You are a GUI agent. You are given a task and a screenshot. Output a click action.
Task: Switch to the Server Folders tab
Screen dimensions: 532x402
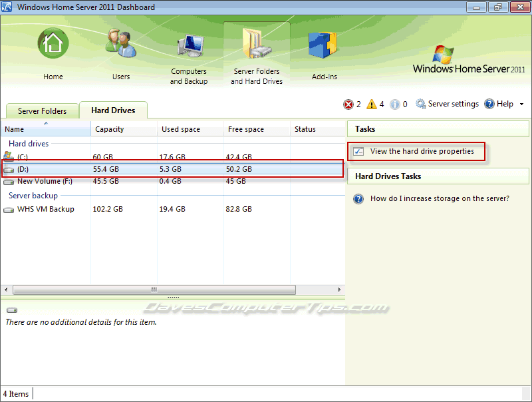click(43, 111)
